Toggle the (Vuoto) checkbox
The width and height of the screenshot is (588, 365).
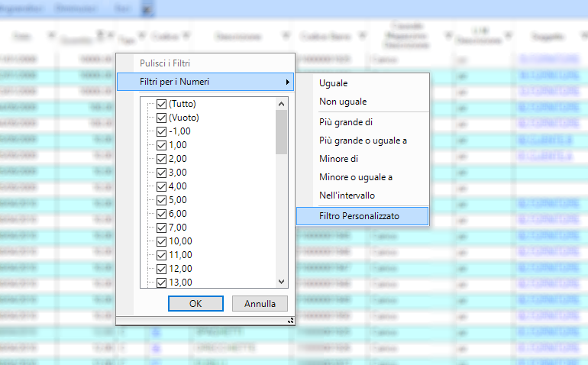point(161,118)
